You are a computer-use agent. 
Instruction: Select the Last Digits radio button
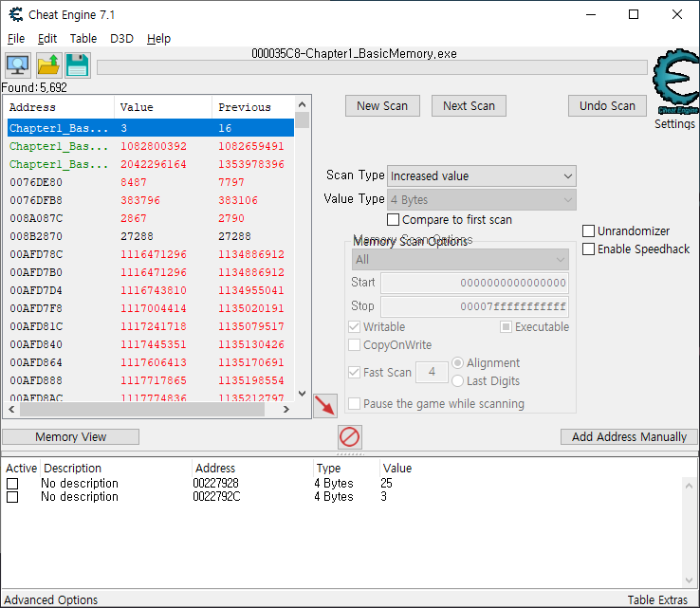tap(457, 380)
